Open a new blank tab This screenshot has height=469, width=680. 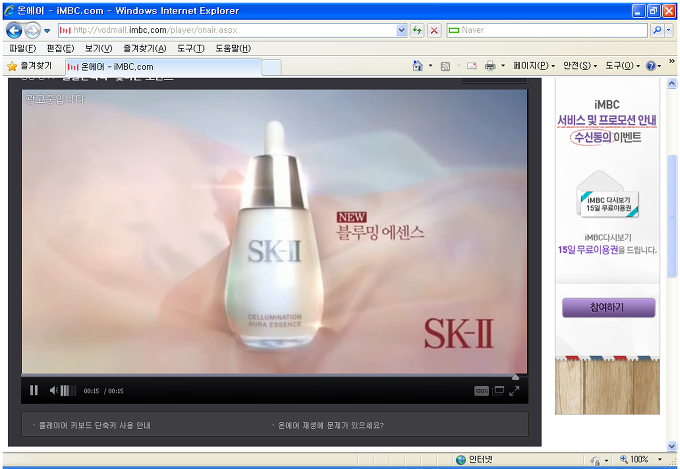click(271, 68)
